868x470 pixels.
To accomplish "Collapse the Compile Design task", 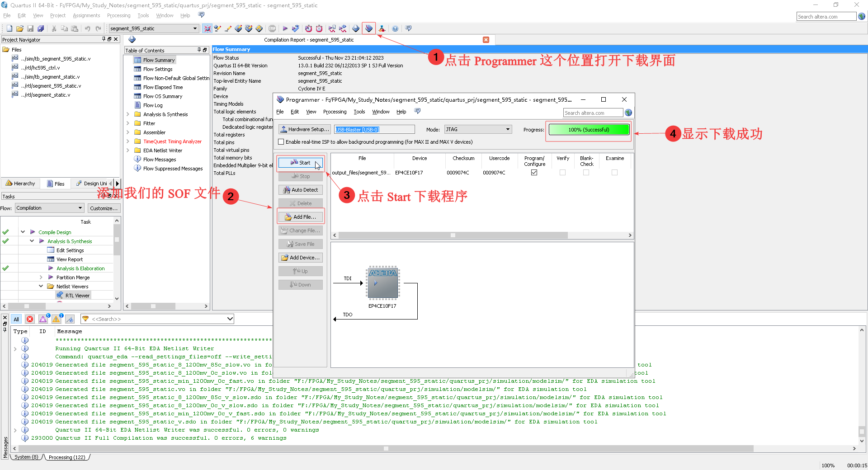I will point(23,232).
